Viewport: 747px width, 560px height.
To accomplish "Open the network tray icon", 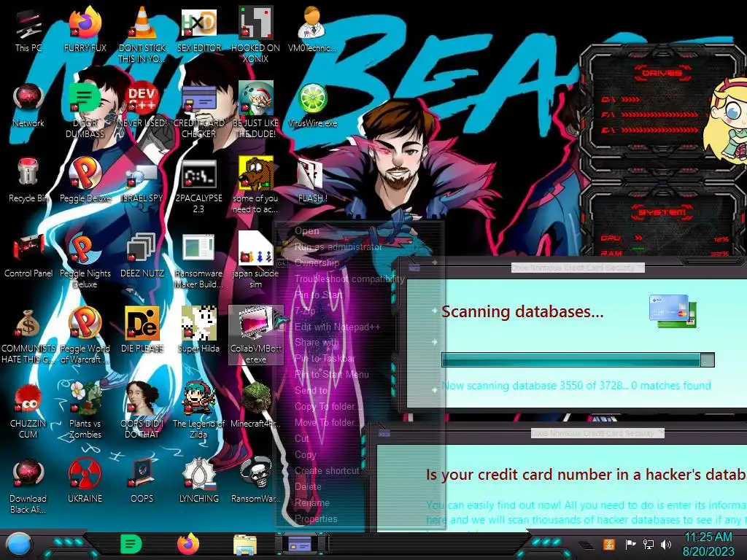I will pyautogui.click(x=648, y=544).
